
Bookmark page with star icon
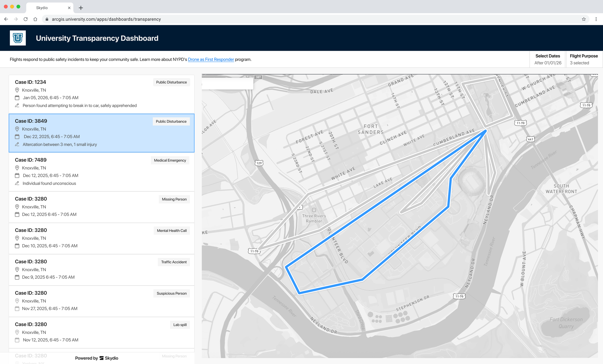(x=584, y=19)
